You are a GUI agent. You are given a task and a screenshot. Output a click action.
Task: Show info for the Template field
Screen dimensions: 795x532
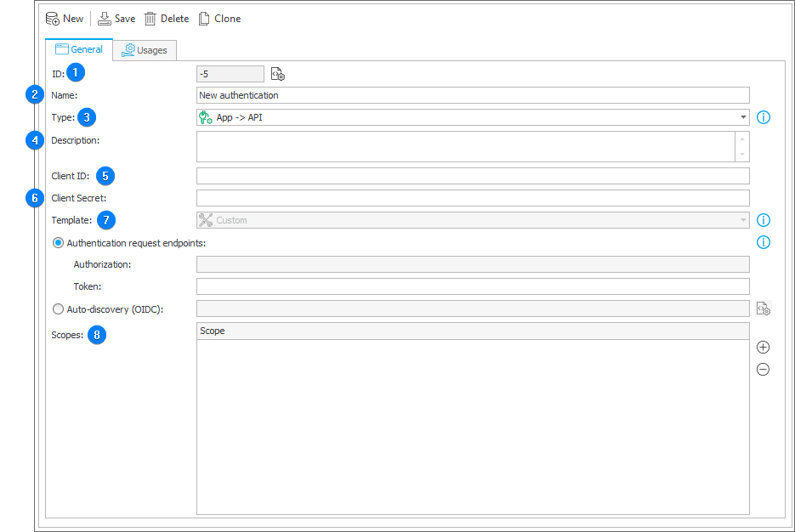763,220
